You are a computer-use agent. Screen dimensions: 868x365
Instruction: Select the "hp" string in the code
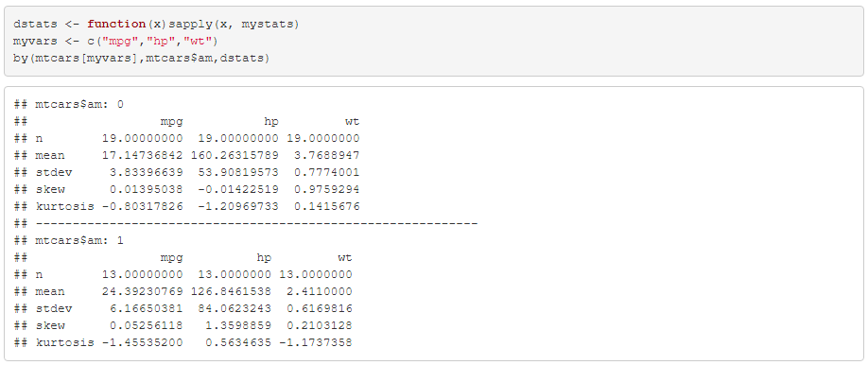click(x=159, y=41)
